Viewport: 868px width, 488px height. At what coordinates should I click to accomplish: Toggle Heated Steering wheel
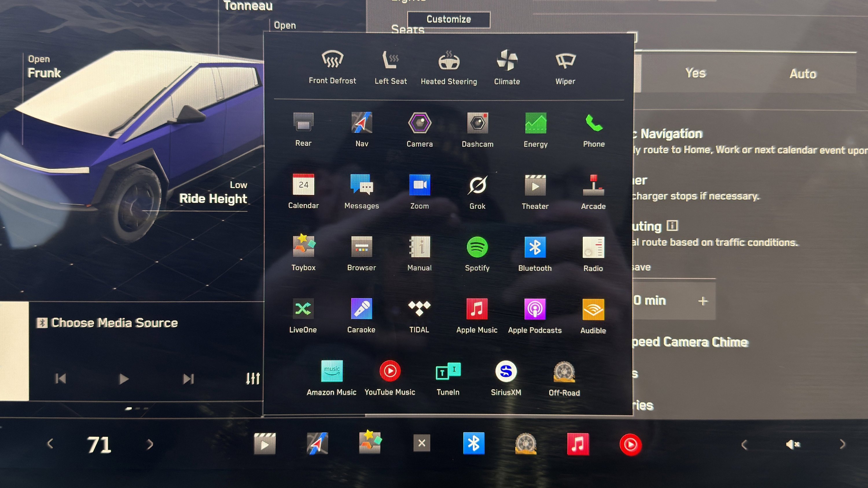449,61
